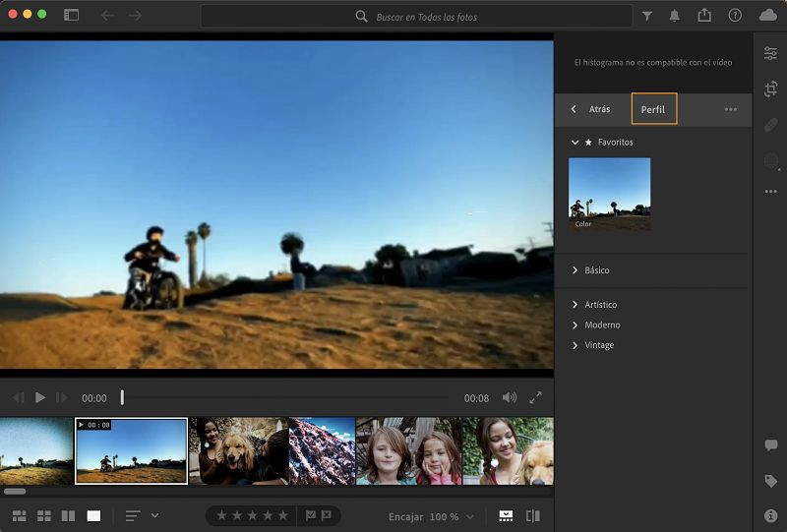Toggle show original before/after icon

click(533, 515)
